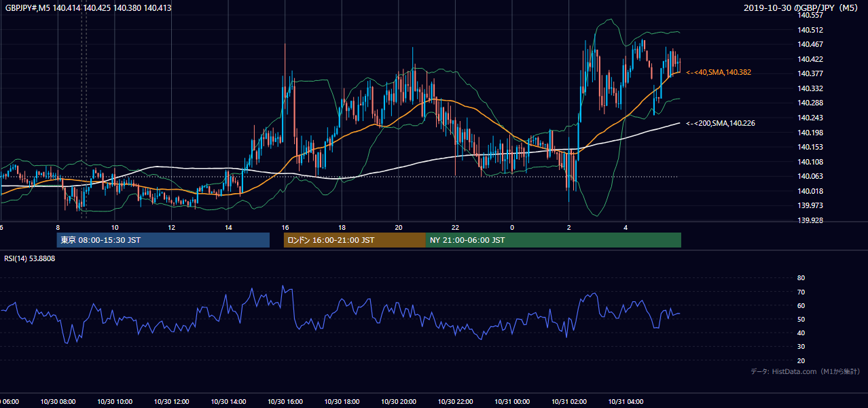Click hour 22 on the price chart axis
The width and height of the screenshot is (868, 408).
point(455,227)
